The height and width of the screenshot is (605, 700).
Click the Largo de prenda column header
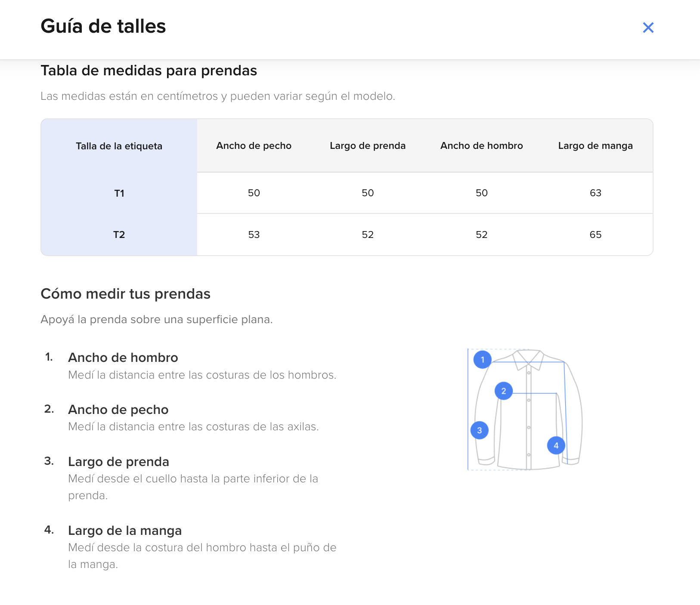click(x=368, y=146)
